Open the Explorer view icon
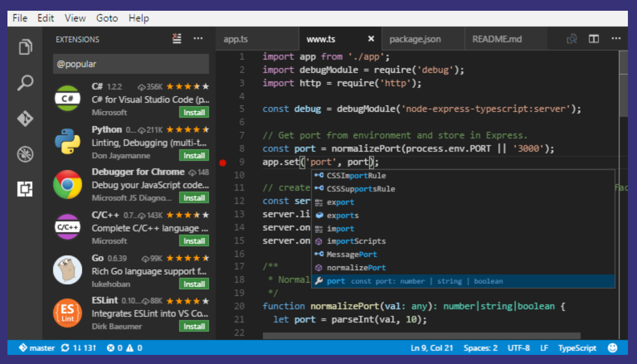The width and height of the screenshot is (637, 364). pyautogui.click(x=25, y=47)
